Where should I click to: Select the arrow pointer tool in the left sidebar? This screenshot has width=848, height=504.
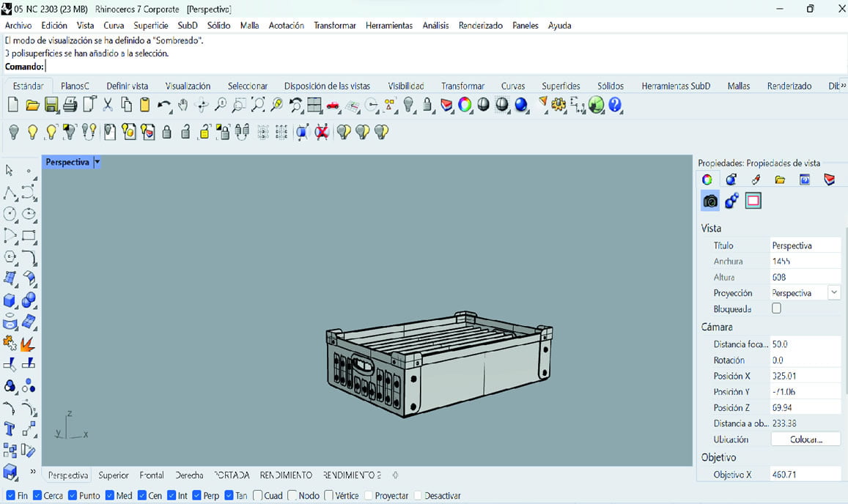point(10,171)
